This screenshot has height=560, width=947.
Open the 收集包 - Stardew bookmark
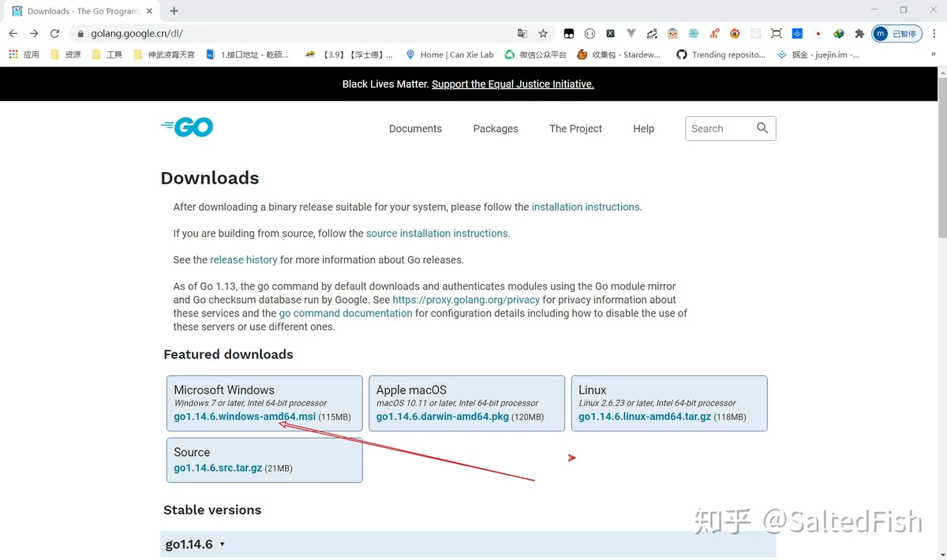click(619, 54)
